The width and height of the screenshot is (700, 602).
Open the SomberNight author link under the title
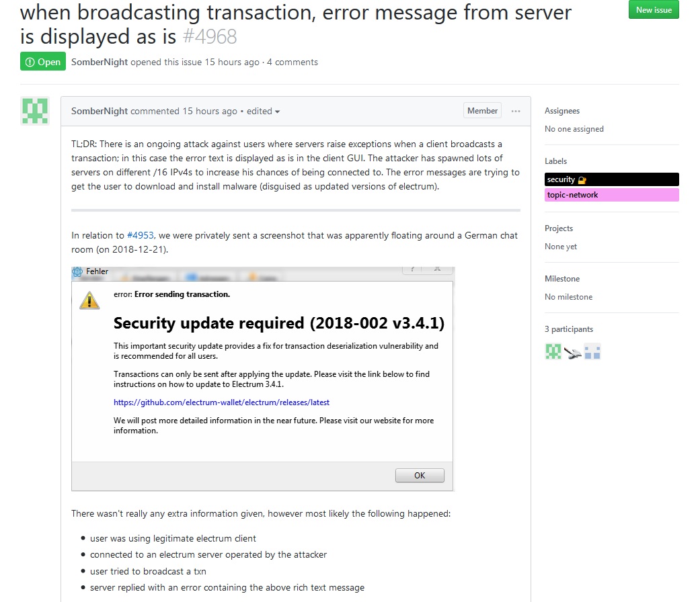pos(100,62)
